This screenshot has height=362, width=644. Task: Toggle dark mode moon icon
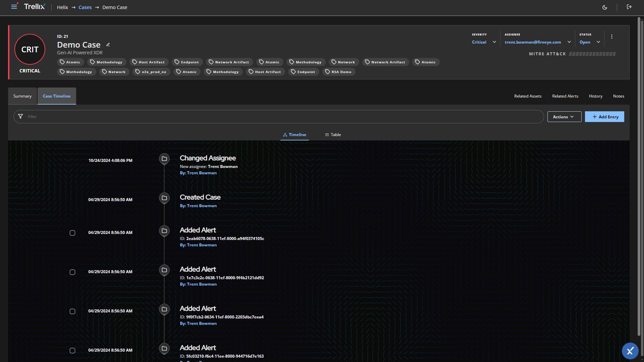tap(605, 7)
